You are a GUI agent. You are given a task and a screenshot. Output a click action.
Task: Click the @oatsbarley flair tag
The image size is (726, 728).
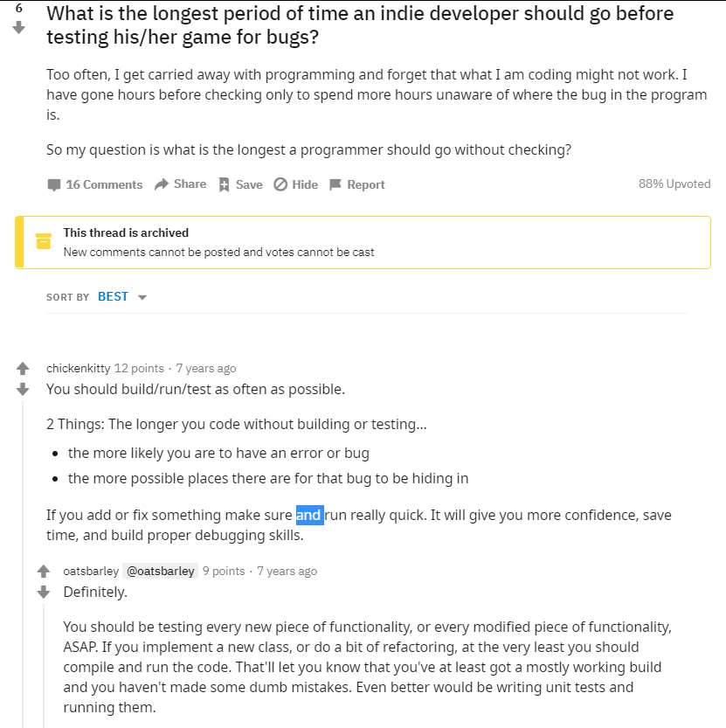(x=161, y=571)
